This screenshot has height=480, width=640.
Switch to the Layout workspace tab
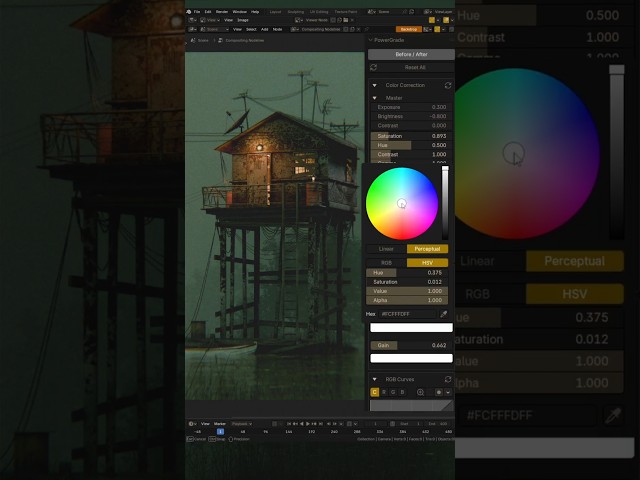click(x=276, y=12)
